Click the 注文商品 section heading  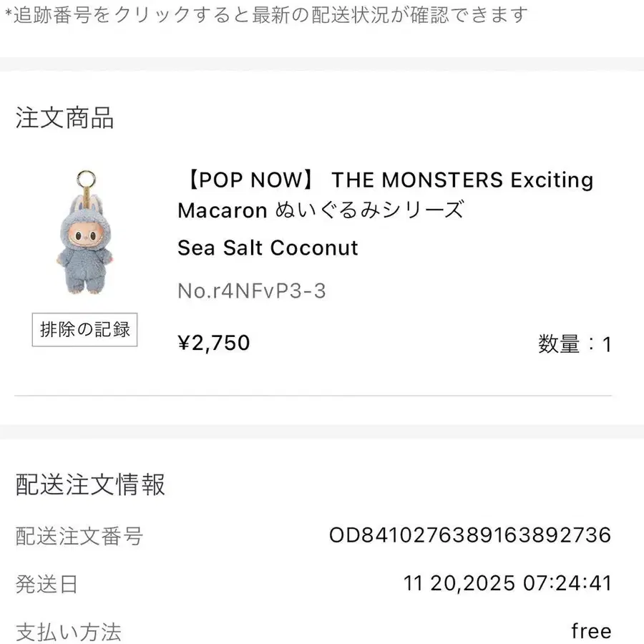pos(64,118)
